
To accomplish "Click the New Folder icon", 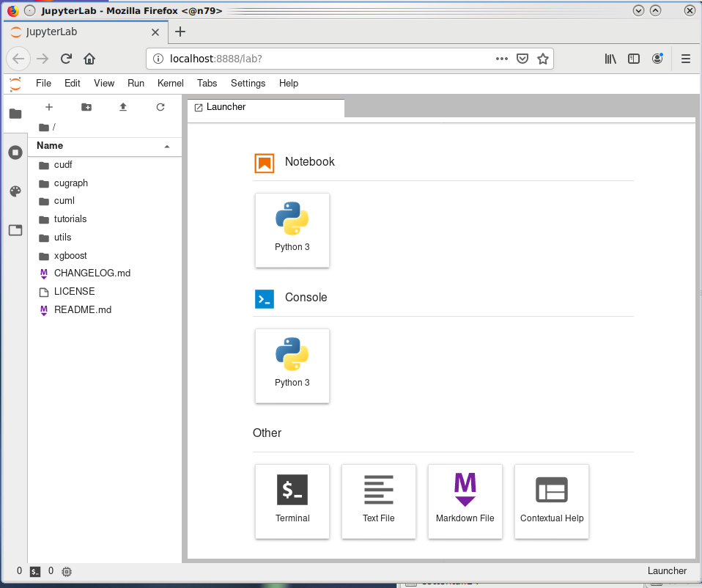I will click(86, 107).
